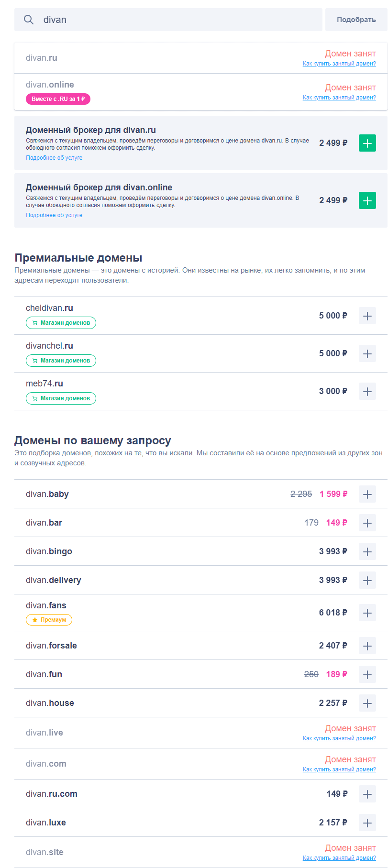
Task: Add divan.baby to cart
Action: click(367, 494)
